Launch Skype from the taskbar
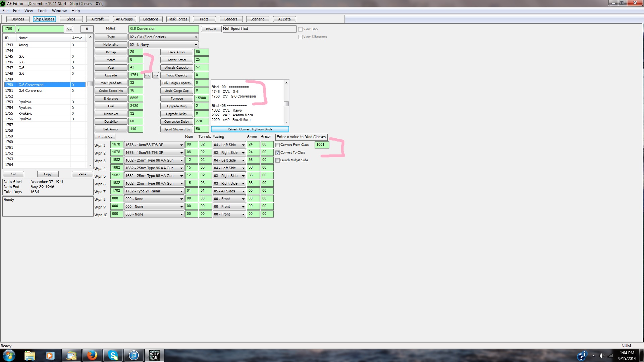 point(113,355)
